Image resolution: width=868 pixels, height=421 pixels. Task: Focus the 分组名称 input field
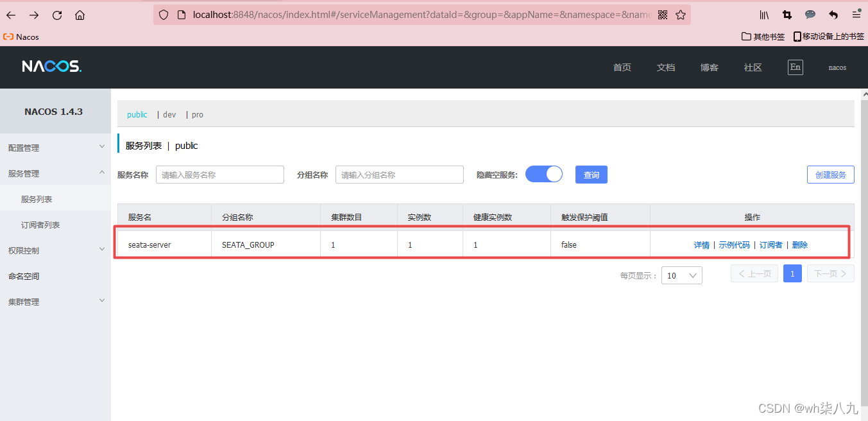point(400,175)
